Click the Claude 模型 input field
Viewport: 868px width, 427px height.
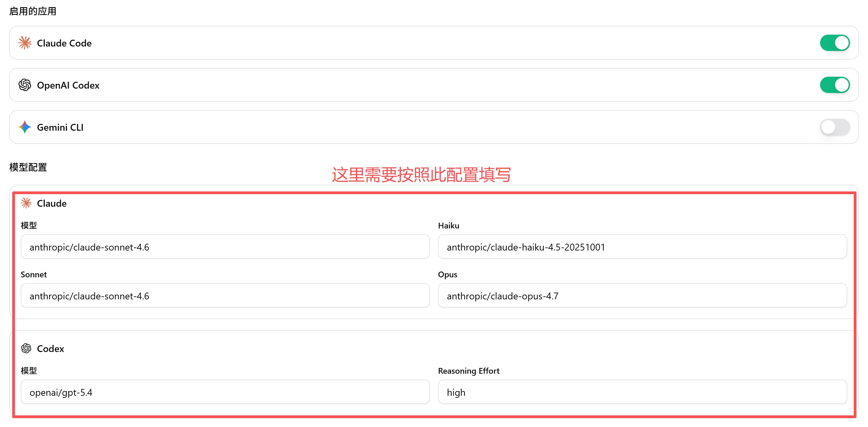coord(225,247)
